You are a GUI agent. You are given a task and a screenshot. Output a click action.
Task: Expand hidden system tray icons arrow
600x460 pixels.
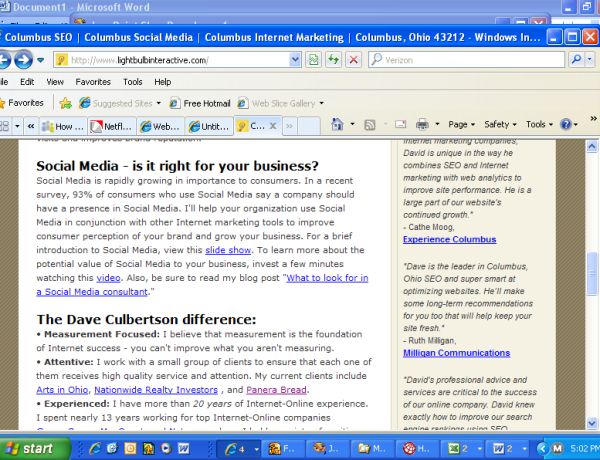542,449
